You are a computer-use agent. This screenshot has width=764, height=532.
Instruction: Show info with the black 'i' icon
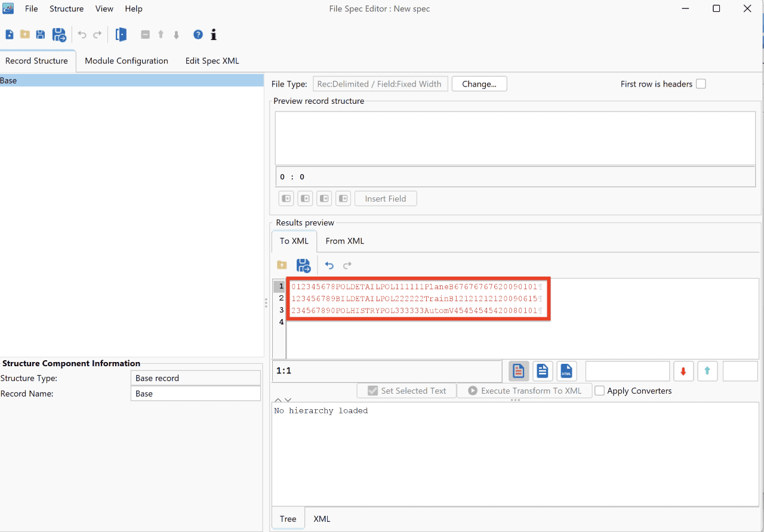pyautogui.click(x=214, y=35)
